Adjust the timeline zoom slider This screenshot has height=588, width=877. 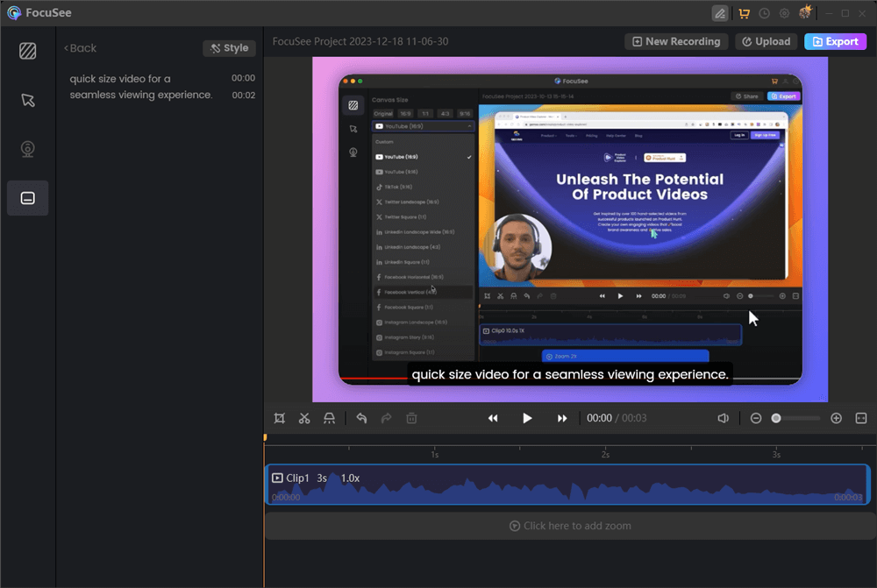click(x=796, y=418)
